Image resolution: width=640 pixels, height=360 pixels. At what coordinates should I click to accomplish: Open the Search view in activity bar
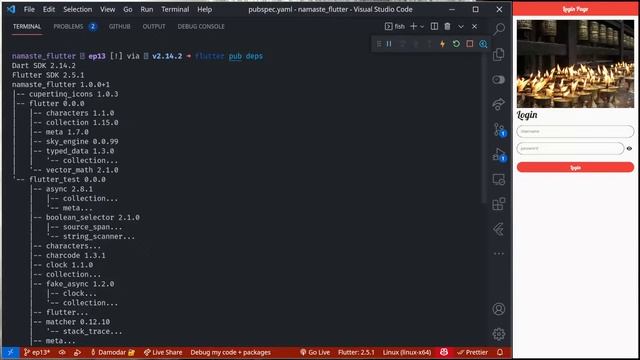(x=499, y=29)
